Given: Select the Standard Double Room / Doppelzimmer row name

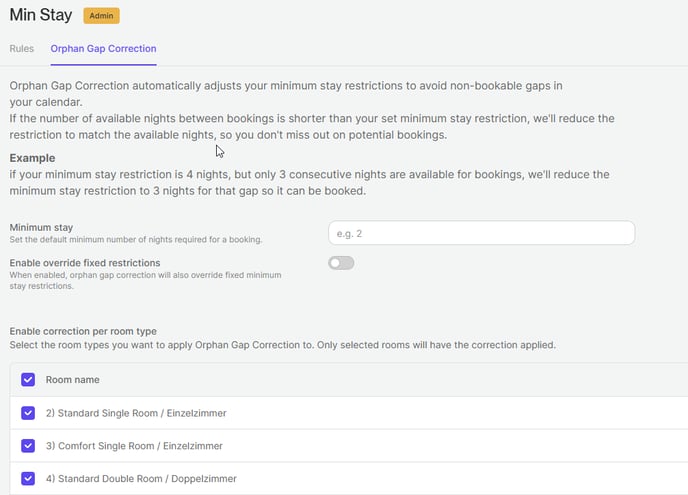Looking at the screenshot, I should pyautogui.click(x=141, y=479).
